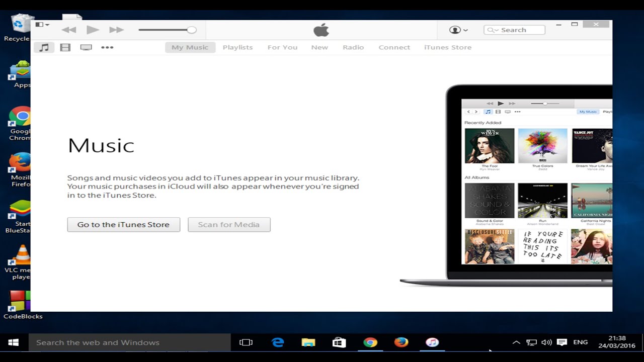Image resolution: width=644 pixels, height=362 pixels.
Task: Select the My Music tab
Action: click(x=190, y=47)
